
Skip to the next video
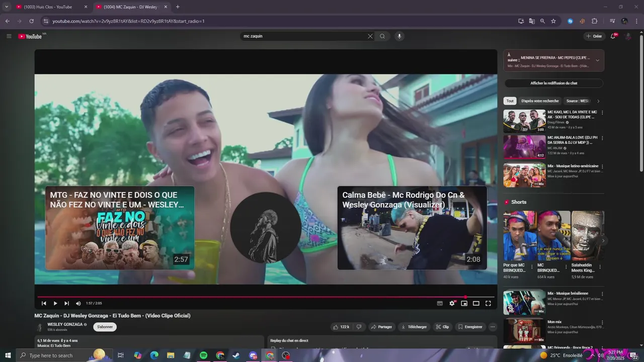point(66,303)
